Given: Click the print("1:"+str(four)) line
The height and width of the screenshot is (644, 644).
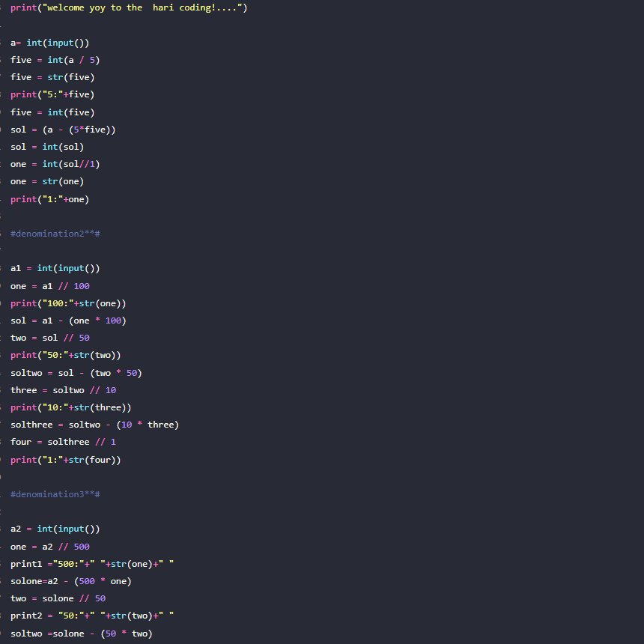Looking at the screenshot, I should [x=65, y=460].
